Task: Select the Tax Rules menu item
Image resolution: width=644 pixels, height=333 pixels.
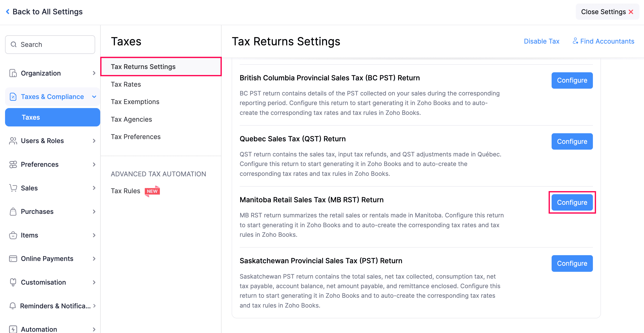Action: (125, 191)
